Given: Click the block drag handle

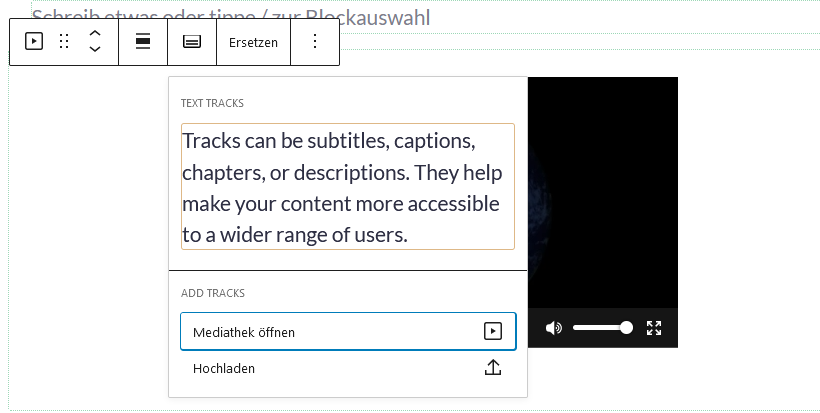Looking at the screenshot, I should coord(64,42).
